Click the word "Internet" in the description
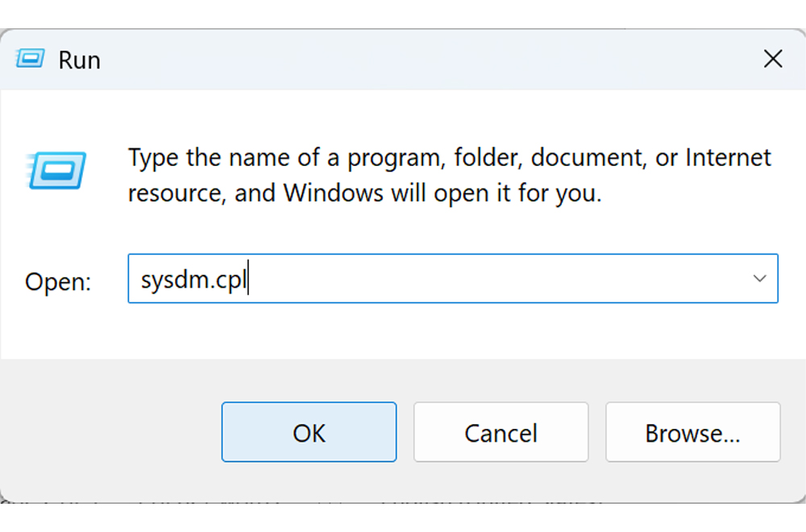 point(728,157)
